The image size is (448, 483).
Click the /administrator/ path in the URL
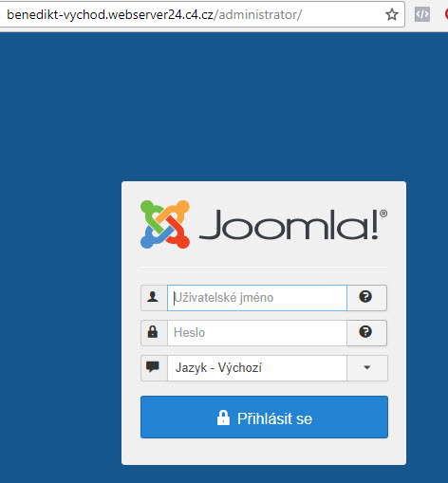tap(258, 15)
